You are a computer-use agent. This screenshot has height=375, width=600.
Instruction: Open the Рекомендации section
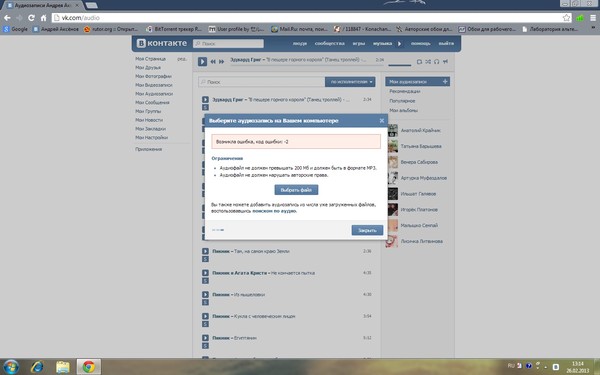coord(405,91)
